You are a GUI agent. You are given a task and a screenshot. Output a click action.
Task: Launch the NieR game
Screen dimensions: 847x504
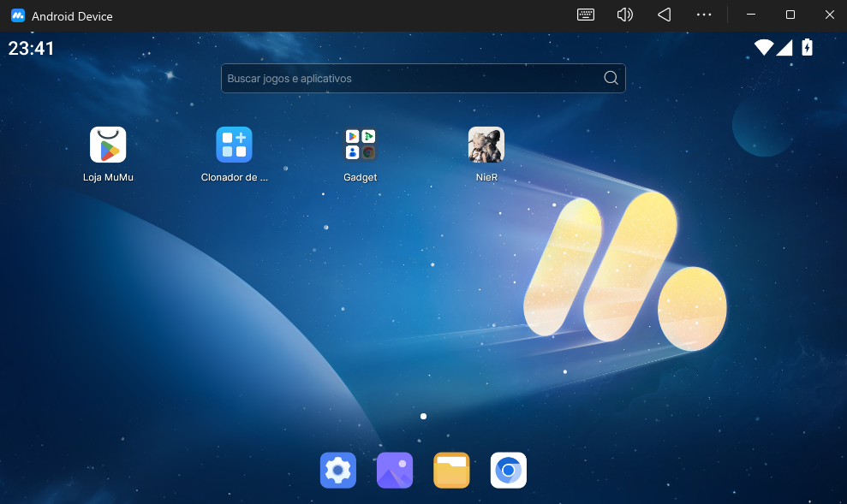(x=486, y=145)
